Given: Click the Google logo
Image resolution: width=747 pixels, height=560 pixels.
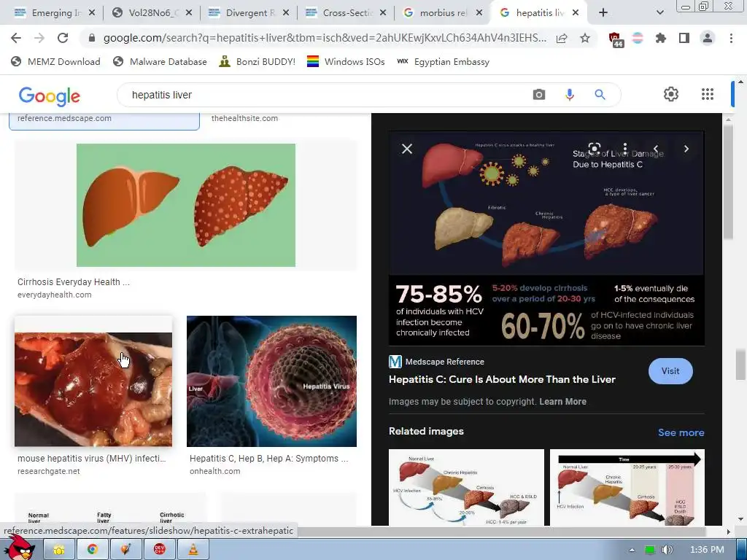Looking at the screenshot, I should (x=49, y=96).
